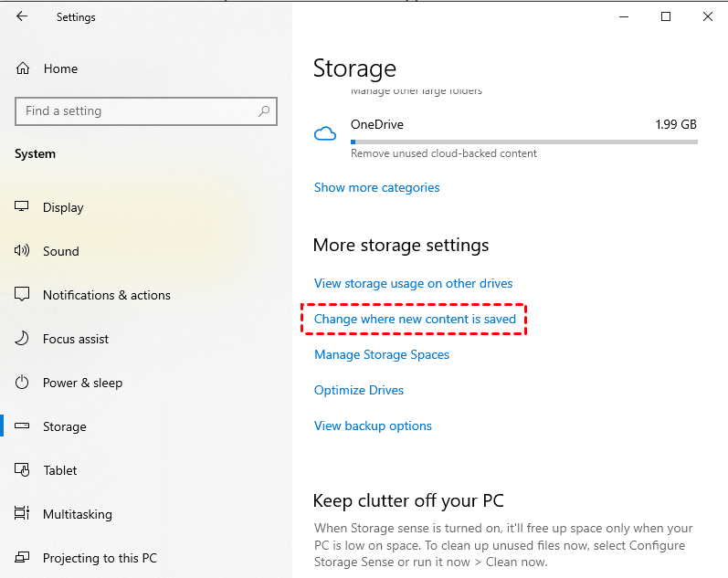Open the Multitasking settings page

(77, 514)
